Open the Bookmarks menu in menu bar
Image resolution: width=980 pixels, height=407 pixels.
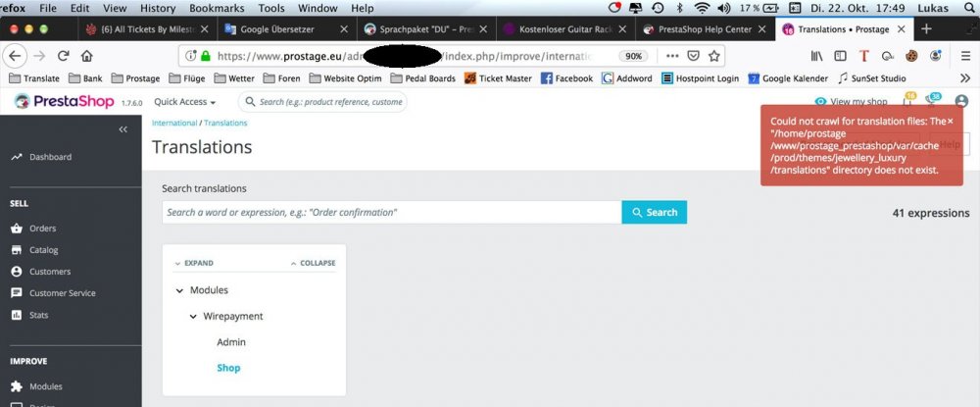217,8
